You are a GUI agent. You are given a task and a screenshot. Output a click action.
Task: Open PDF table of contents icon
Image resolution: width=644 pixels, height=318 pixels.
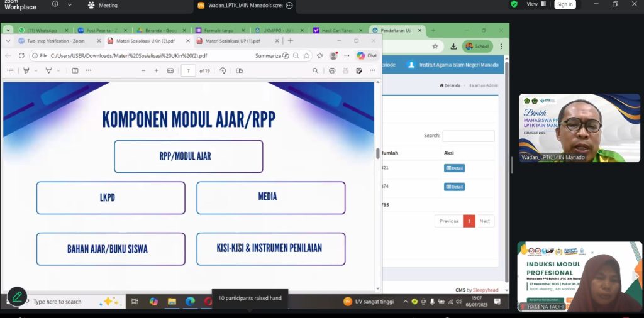tap(10, 70)
